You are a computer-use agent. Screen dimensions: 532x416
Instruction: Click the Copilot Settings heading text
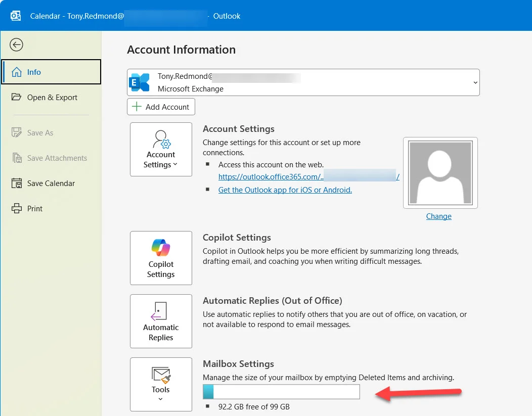(x=237, y=238)
